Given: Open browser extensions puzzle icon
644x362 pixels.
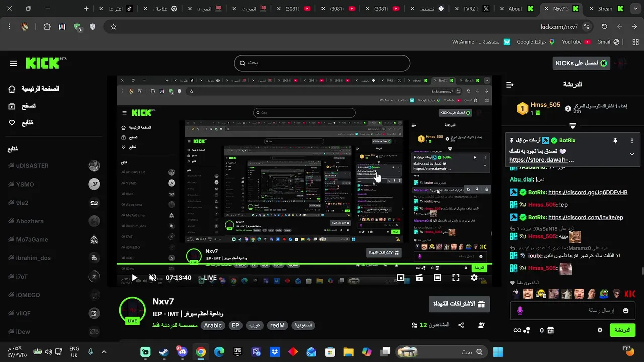Looking at the screenshot, I should 47,27.
